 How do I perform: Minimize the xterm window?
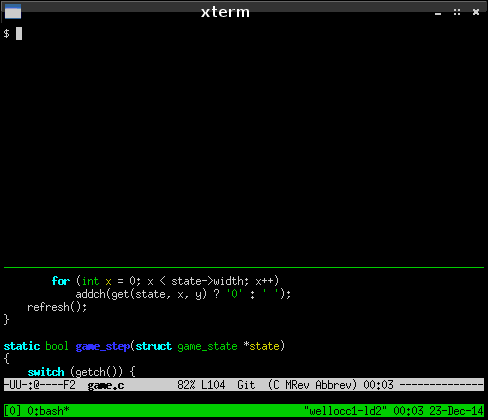click(x=438, y=13)
